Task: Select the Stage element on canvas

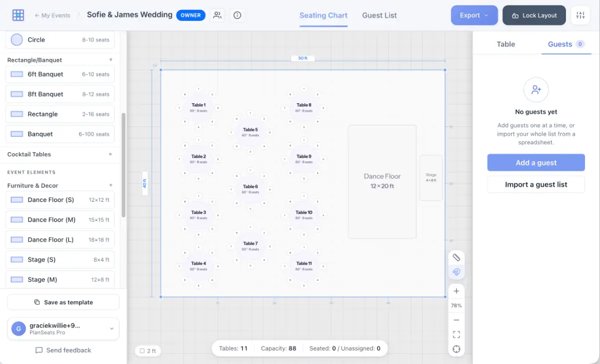Action: pyautogui.click(x=431, y=178)
